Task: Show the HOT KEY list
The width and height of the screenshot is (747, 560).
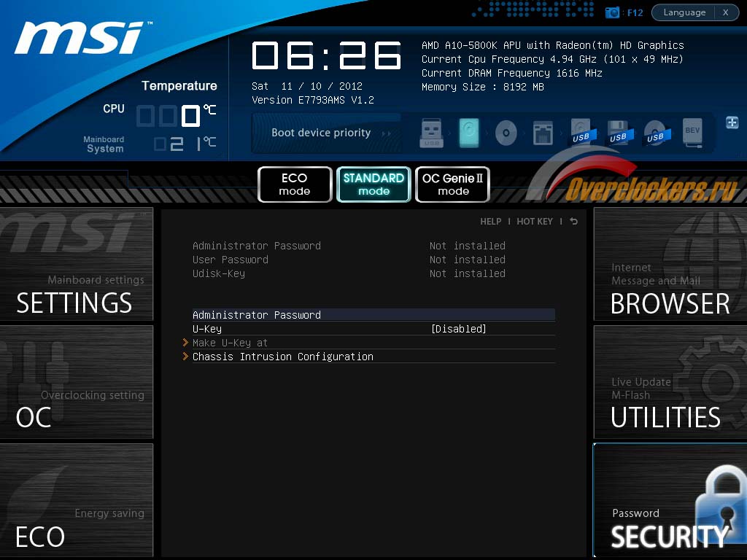Action: click(535, 222)
